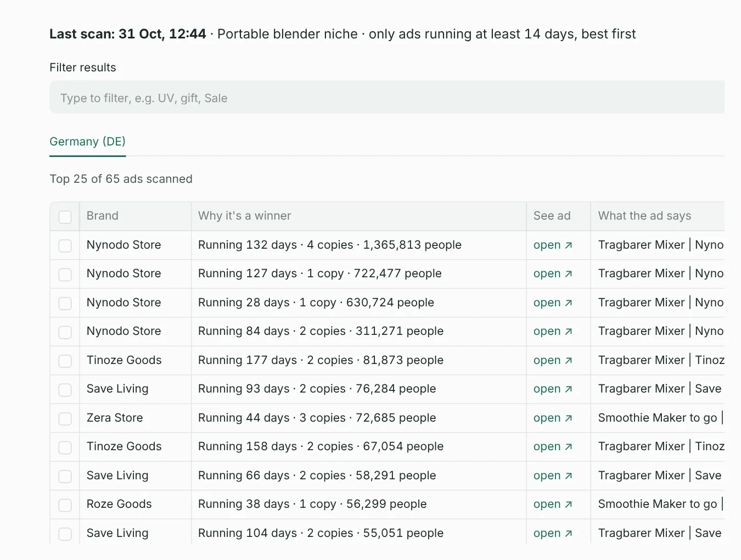Tick the select-all checkbox in table header
741x560 pixels.
coord(65,217)
